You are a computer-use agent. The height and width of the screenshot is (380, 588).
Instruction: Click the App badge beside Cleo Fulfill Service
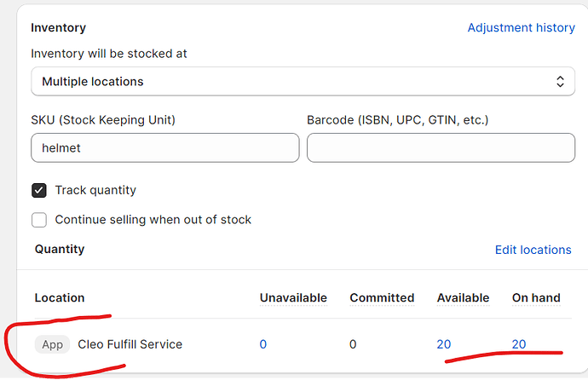pos(53,344)
